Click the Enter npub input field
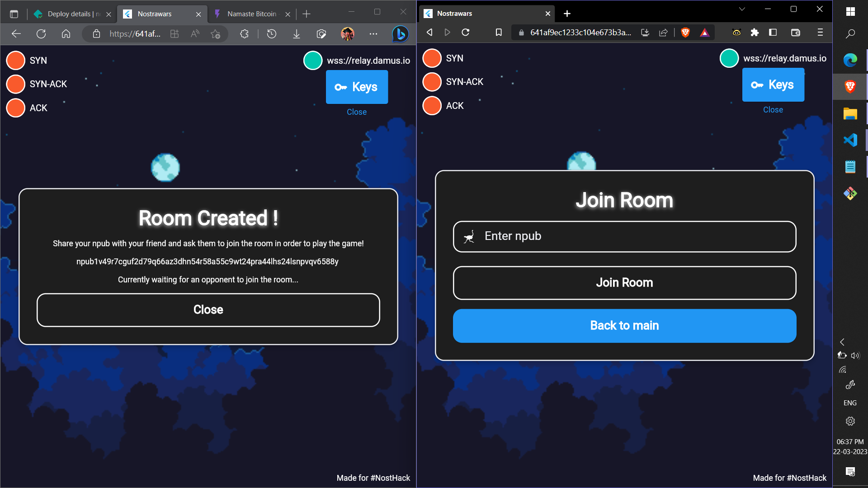868x488 pixels. tap(624, 236)
